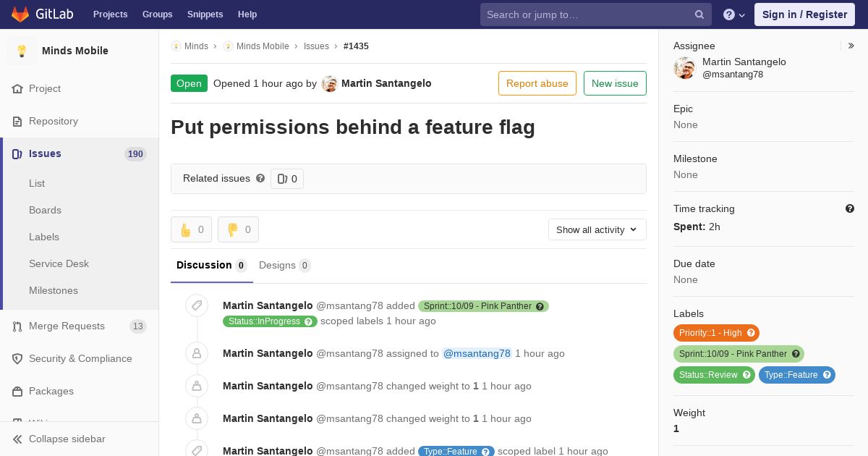The image size is (868, 456).
Task: Click the New issue button
Action: (615, 83)
